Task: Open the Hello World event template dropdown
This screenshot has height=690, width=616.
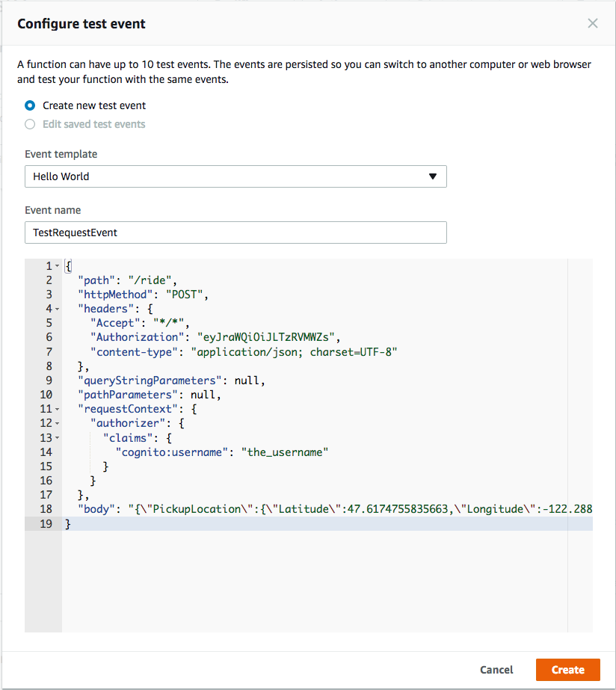Action: [x=235, y=176]
